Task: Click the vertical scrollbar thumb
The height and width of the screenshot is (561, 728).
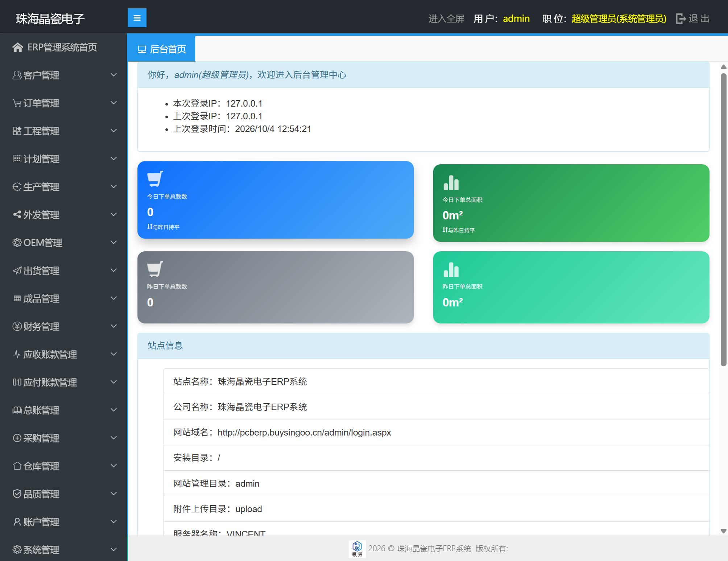Action: [x=724, y=219]
